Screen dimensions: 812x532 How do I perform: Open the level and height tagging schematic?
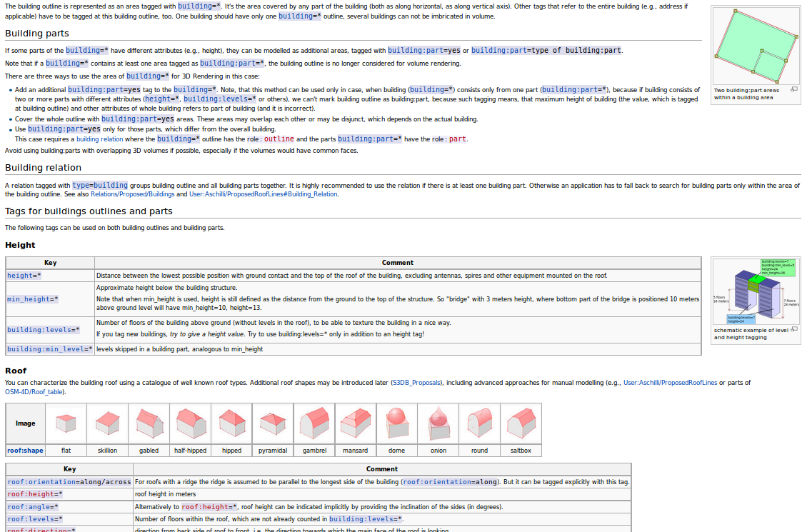coord(756,291)
